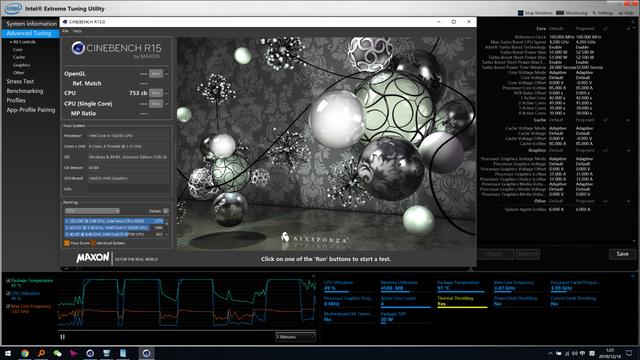Open the Cinebench File menu
The image size is (640, 360).
(x=65, y=31)
